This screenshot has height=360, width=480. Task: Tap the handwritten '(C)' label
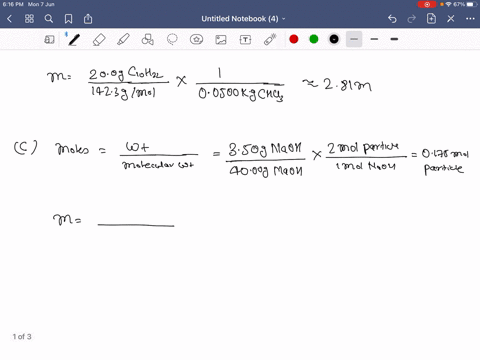[x=25, y=148]
